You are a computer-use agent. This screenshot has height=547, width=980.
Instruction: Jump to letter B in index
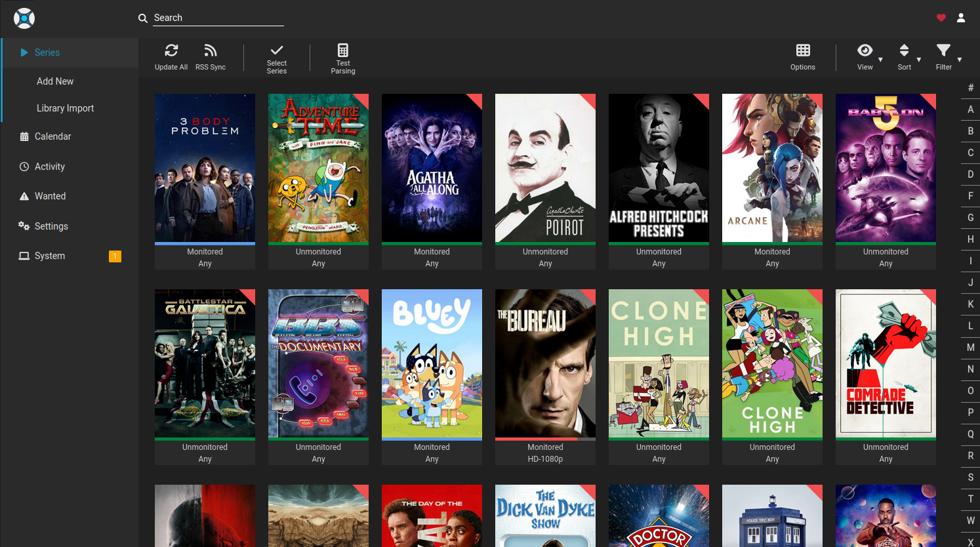[971, 131]
